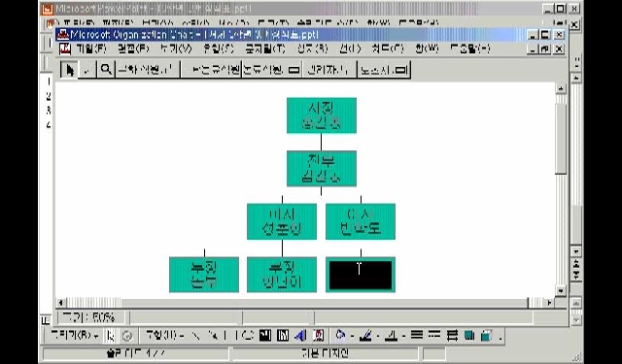This screenshot has height=364, width=622.
Task: Open the File (파일) menu of Organization Chart
Action: 91,49
